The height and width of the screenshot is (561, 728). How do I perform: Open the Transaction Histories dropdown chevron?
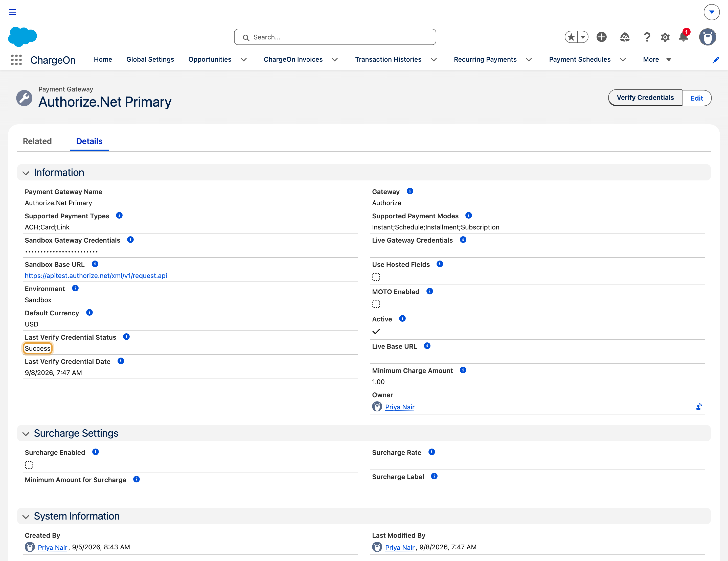pyautogui.click(x=434, y=60)
